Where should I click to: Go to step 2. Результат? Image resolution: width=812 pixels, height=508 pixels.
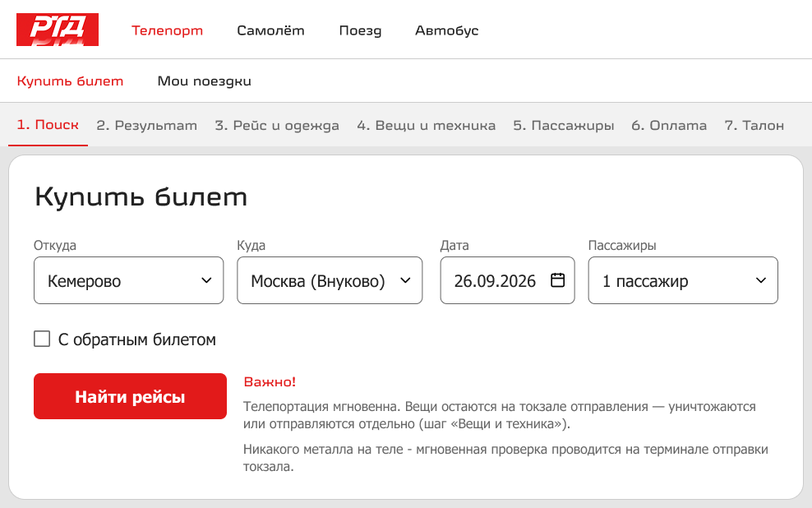point(146,125)
